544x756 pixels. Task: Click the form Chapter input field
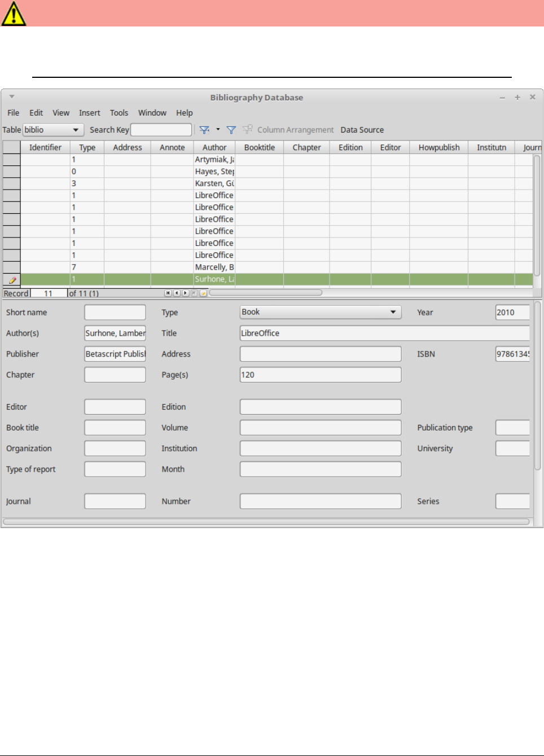(x=115, y=375)
